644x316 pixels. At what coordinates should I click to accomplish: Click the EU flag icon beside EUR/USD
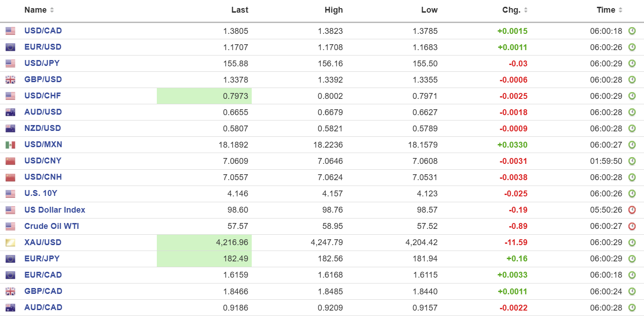coord(10,47)
